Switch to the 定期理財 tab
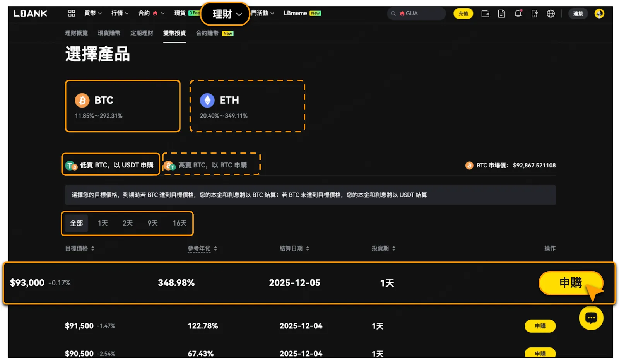619x364 pixels. click(142, 33)
